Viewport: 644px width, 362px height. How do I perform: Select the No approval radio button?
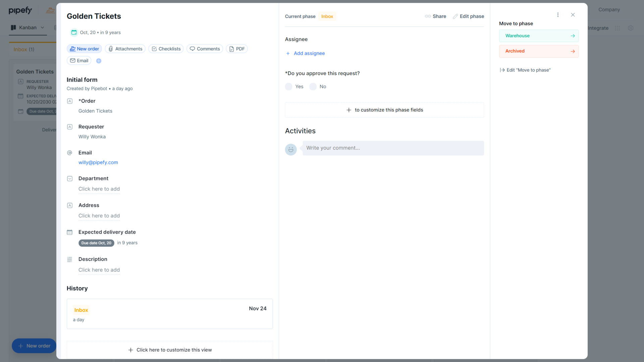tap(313, 86)
